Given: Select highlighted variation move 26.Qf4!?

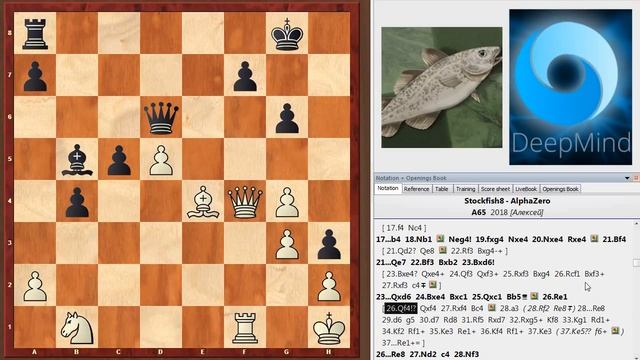Looking at the screenshot, I should click(x=400, y=308).
